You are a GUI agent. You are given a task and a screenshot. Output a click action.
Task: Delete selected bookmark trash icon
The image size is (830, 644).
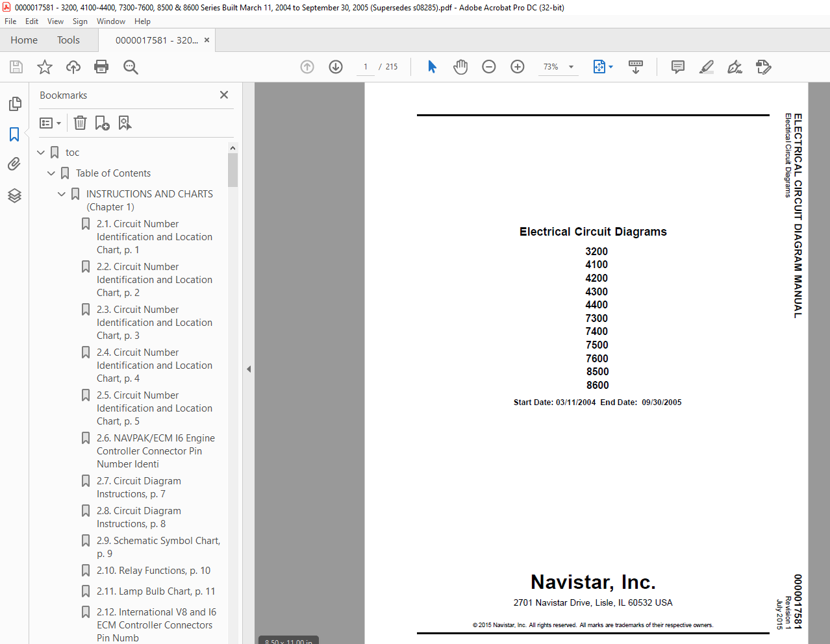pyautogui.click(x=80, y=123)
